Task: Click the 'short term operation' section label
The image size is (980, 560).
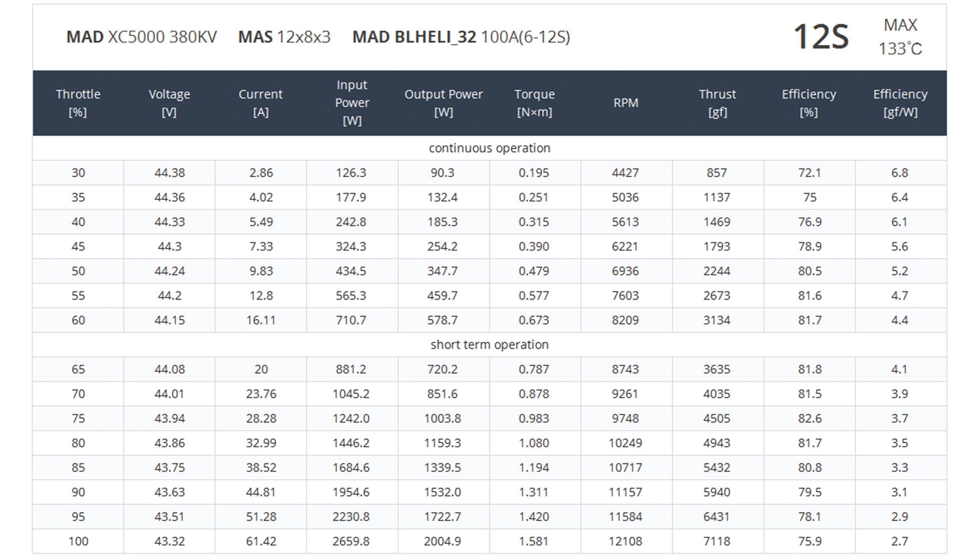Action: click(x=490, y=345)
